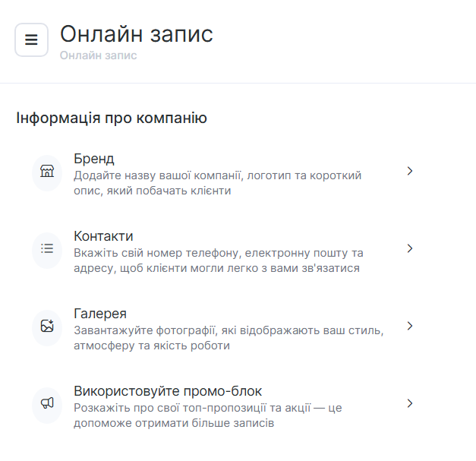Click the picture icon beside Галерея
The image size is (476, 461).
click(x=47, y=327)
